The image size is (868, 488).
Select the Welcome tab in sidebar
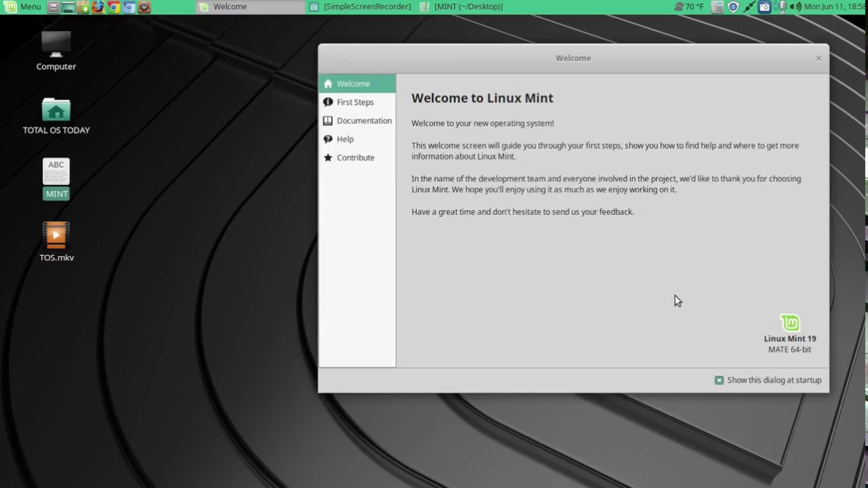tap(357, 83)
